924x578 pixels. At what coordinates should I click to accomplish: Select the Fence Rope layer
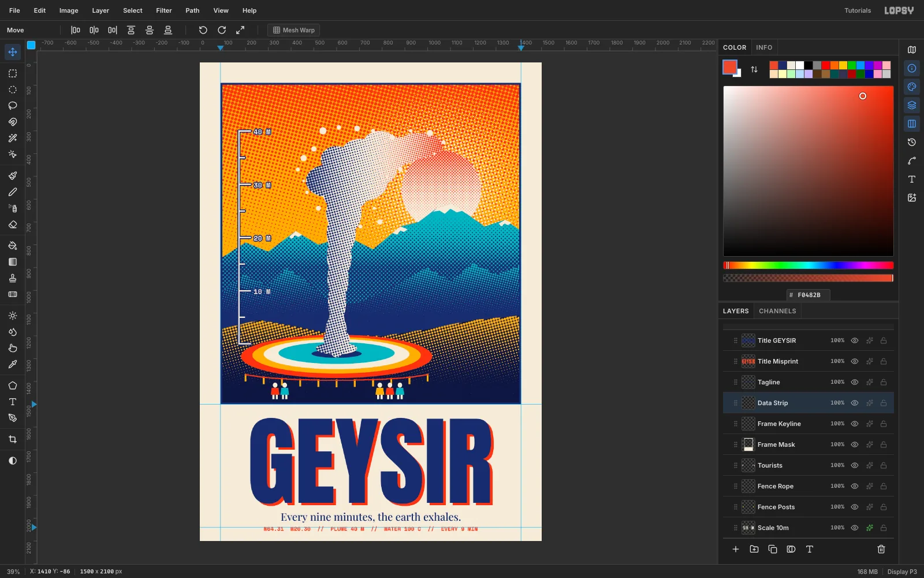tap(808, 486)
